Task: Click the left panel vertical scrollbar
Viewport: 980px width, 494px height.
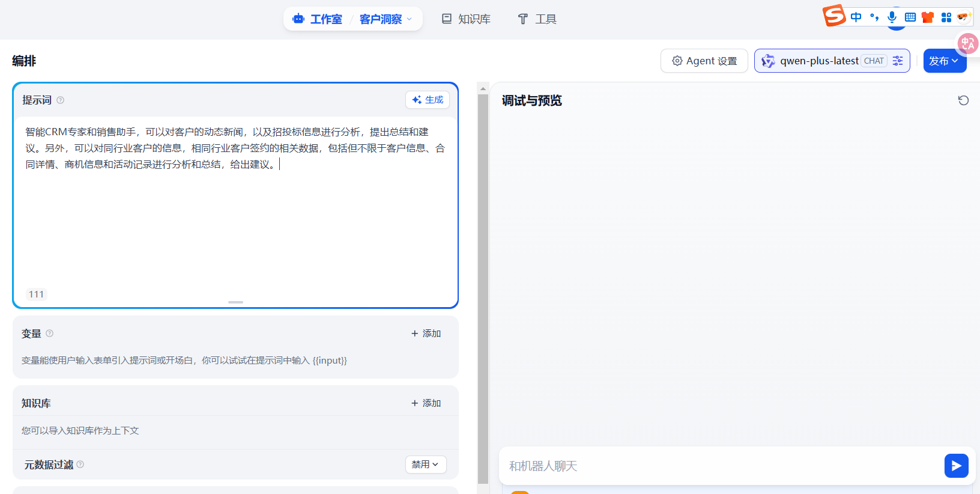Action: [483, 288]
